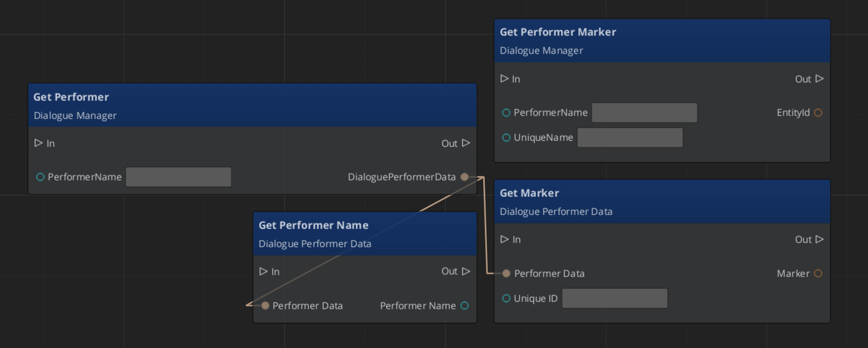868x348 pixels.
Task: Focus the PerformerName text field in Get Performer
Action: point(178,177)
